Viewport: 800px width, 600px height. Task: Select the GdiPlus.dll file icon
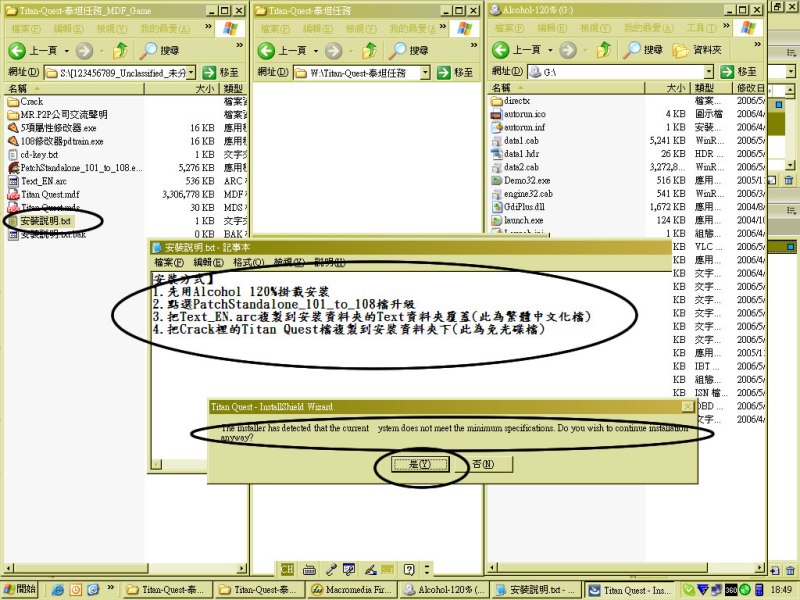coord(496,207)
